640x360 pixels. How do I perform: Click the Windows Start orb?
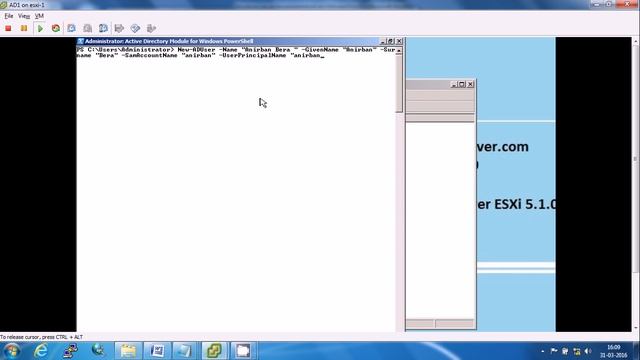click(12, 351)
